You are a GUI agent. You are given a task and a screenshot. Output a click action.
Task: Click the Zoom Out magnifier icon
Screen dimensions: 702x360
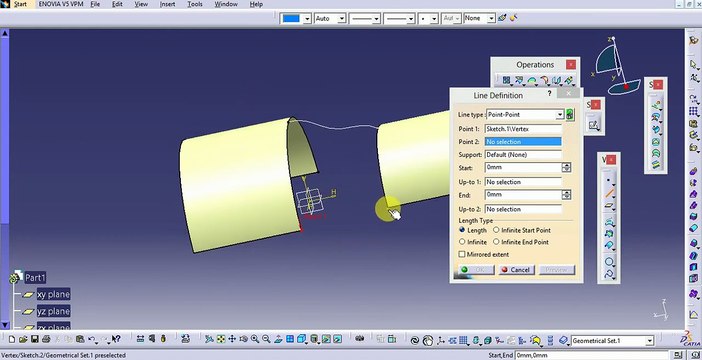[266, 339]
